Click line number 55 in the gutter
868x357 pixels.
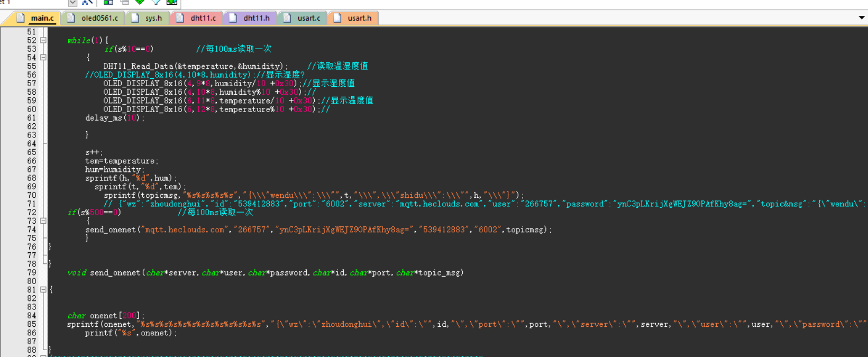[x=32, y=66]
